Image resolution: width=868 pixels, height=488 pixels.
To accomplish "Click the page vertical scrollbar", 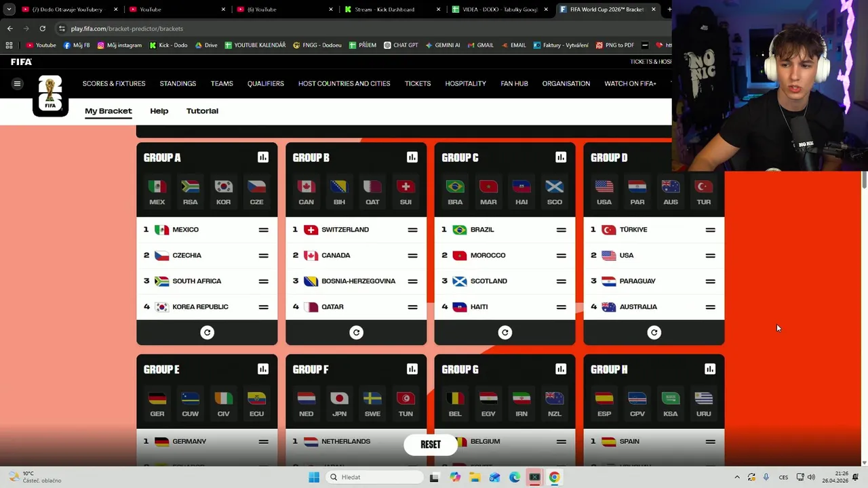I will [864, 180].
